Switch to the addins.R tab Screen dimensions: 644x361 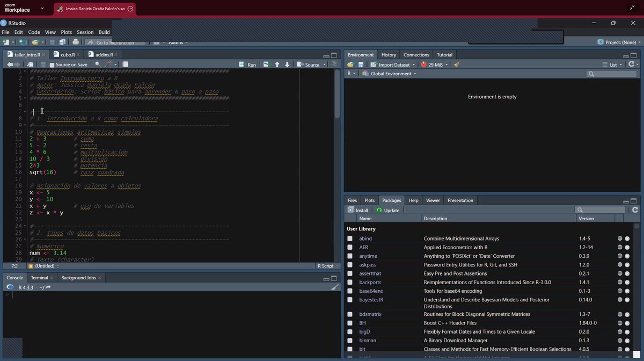coord(104,55)
